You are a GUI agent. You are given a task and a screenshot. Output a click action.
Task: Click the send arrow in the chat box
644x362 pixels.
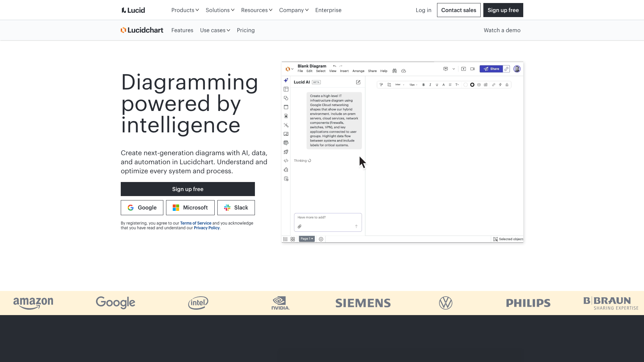[356, 226]
